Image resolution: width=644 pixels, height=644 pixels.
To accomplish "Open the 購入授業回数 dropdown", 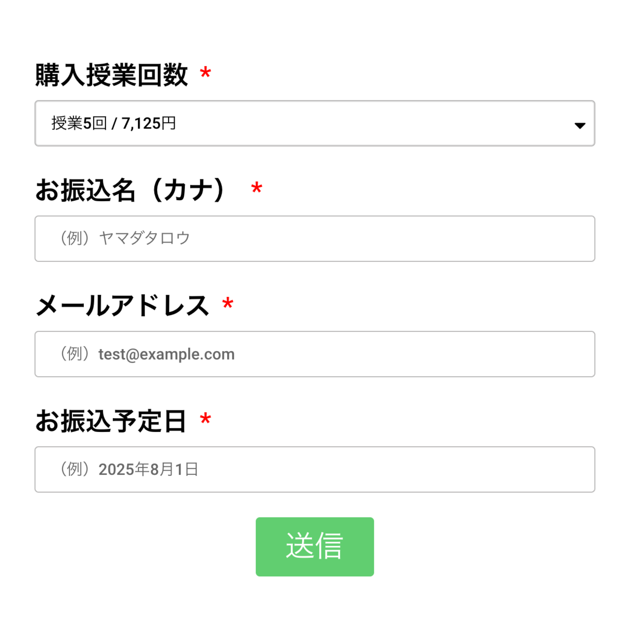I will [314, 123].
